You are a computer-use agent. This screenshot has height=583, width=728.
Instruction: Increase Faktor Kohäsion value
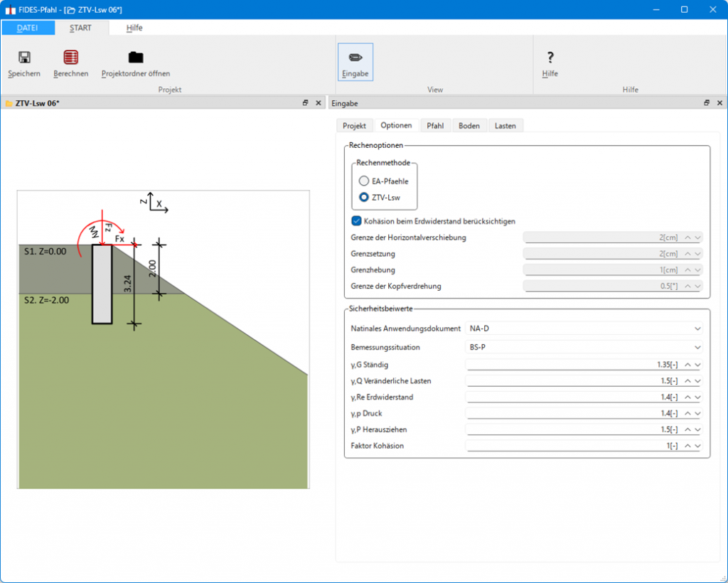(x=687, y=446)
